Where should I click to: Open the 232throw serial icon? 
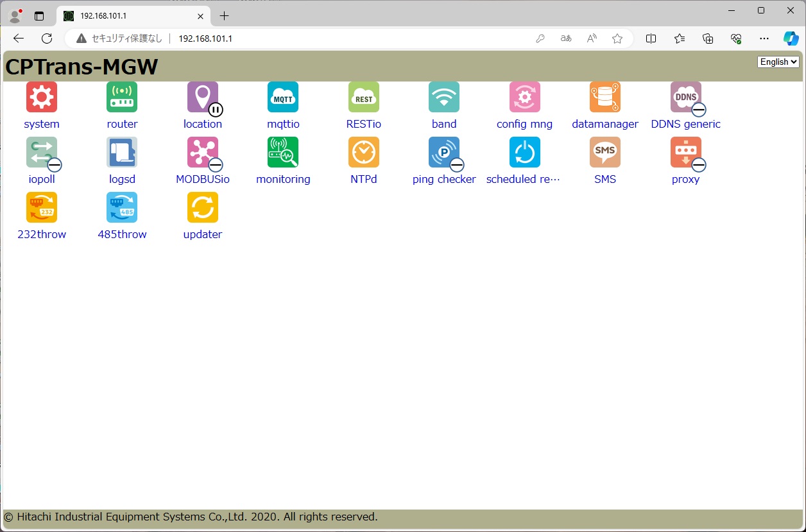point(42,208)
